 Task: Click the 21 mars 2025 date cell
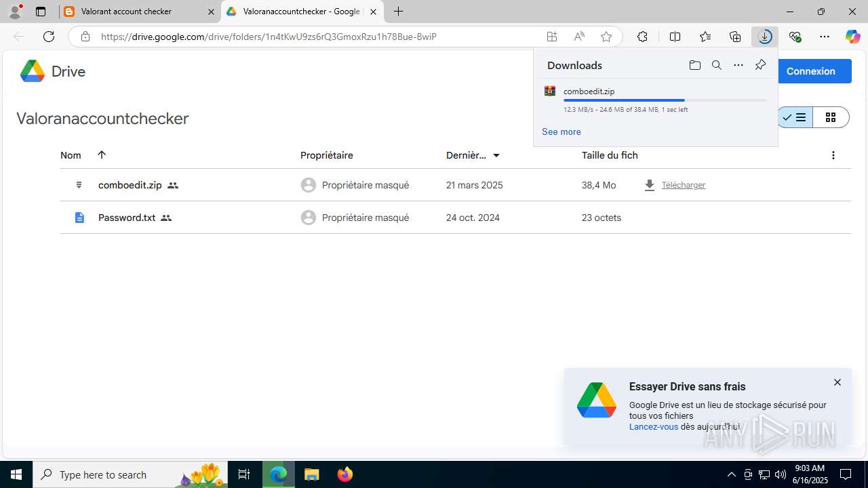tap(475, 185)
